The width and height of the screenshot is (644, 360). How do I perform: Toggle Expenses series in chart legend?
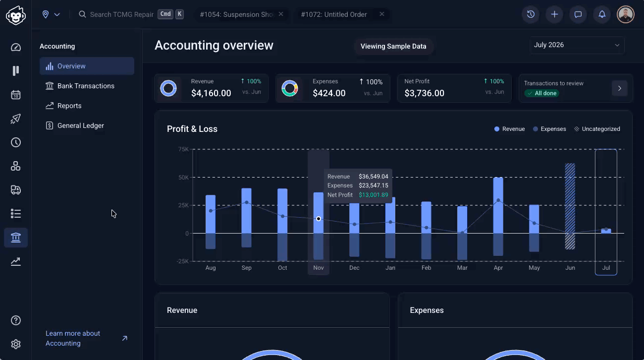tap(549, 129)
